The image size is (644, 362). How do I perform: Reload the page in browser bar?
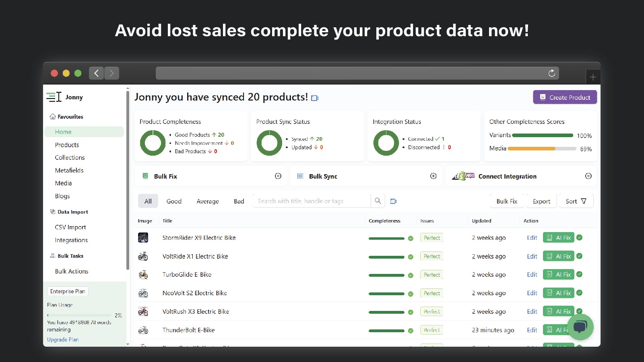pos(551,73)
